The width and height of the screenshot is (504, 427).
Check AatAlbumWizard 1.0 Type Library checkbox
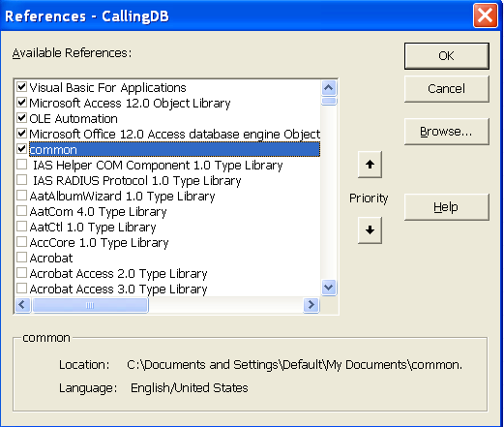click(21, 196)
